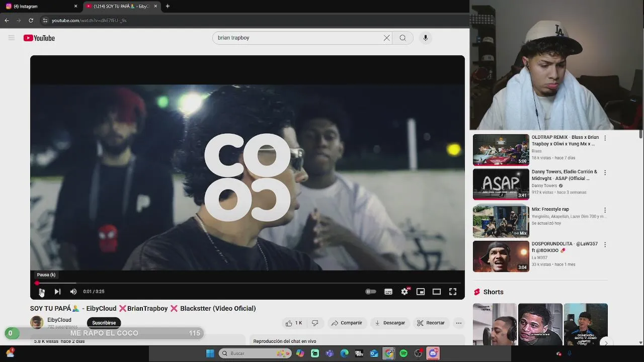Go back in browser history

(x=7, y=20)
